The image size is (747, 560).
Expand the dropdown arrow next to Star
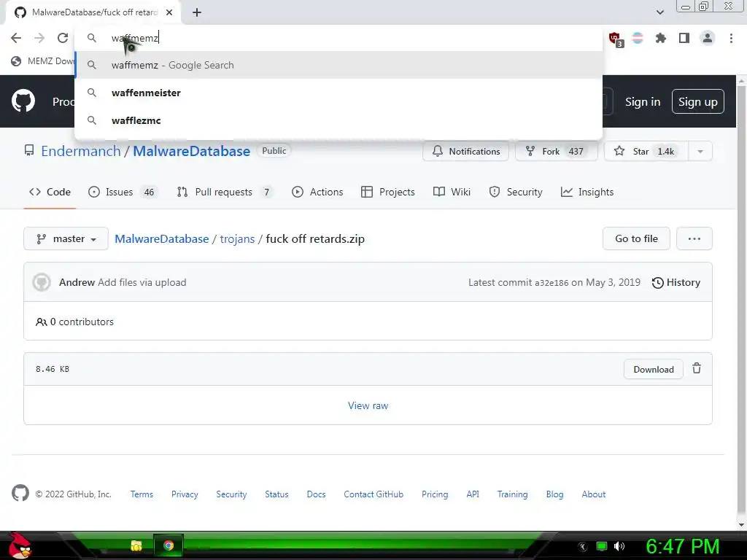tap(700, 152)
